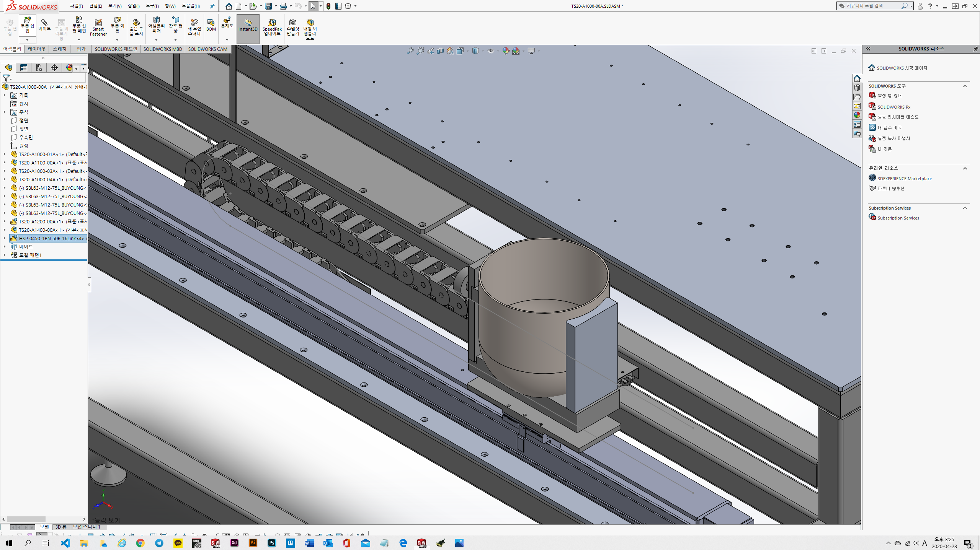Switch to the SOLIDWORKS CAM tab
The height and width of the screenshot is (550, 980).
click(207, 49)
